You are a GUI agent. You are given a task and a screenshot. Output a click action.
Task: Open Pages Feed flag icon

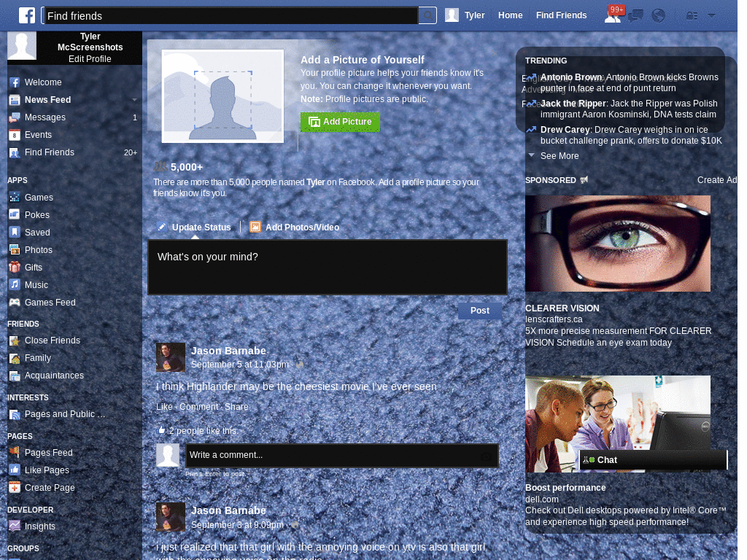tap(15, 452)
